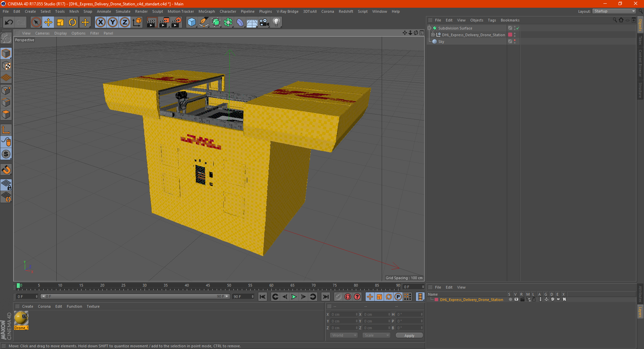Click the timeline range slider bar

pos(135,296)
